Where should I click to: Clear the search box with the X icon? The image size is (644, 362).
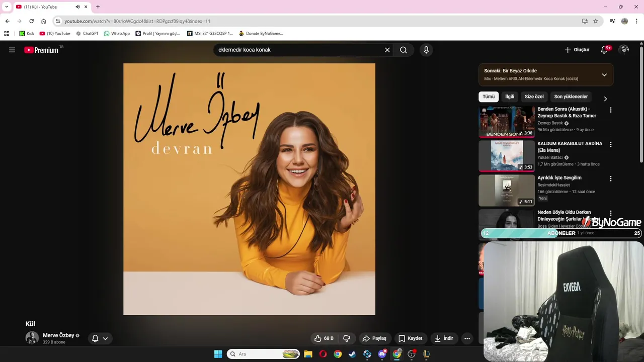pyautogui.click(x=387, y=50)
